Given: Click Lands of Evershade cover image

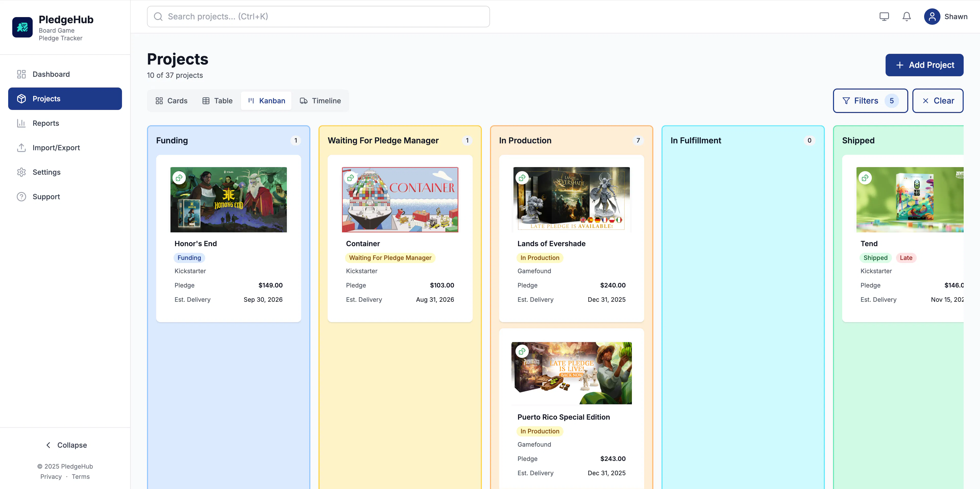Looking at the screenshot, I should coord(571,200).
